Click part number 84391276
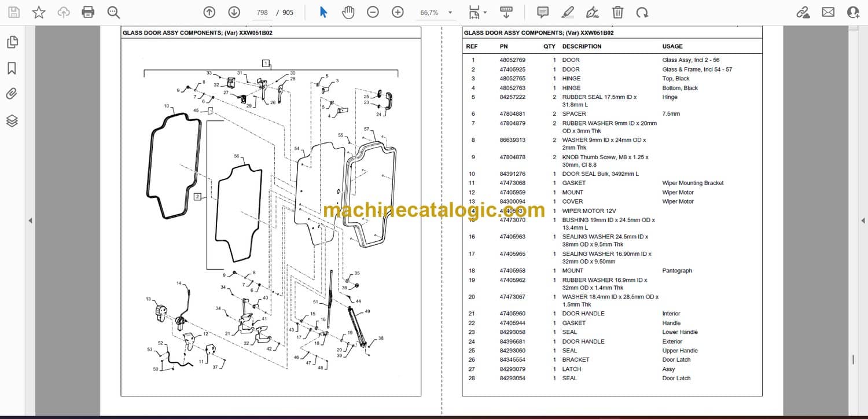 [512, 174]
